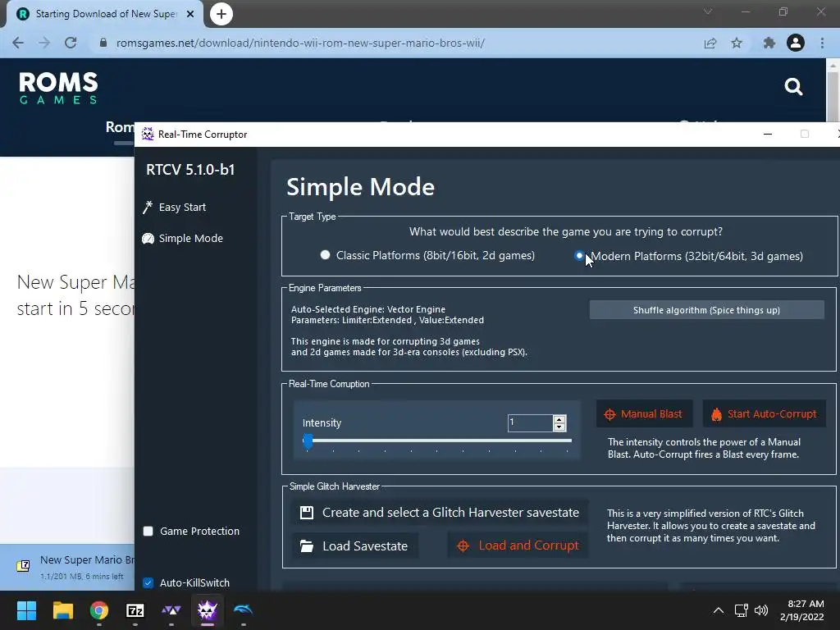This screenshot has width=840, height=630.
Task: Click the folder icon on Load Savestate
Action: tap(307, 546)
